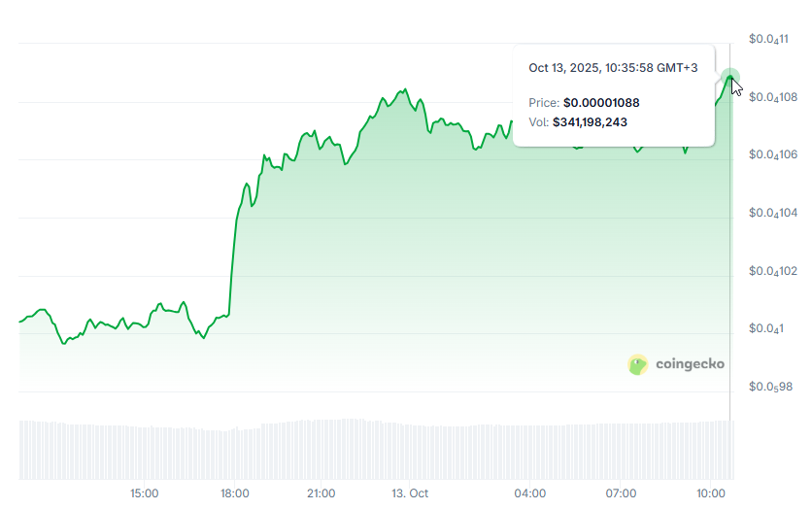
Task: Click the 21:00 time axis label
Action: [321, 493]
